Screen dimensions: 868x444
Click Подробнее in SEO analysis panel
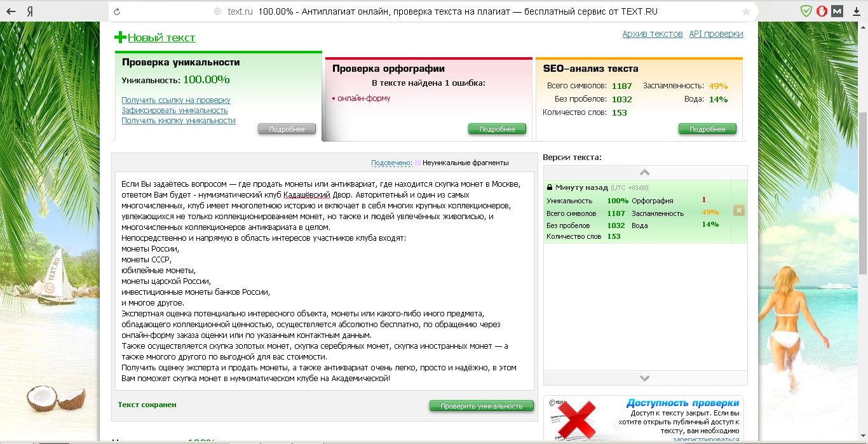[x=707, y=129]
